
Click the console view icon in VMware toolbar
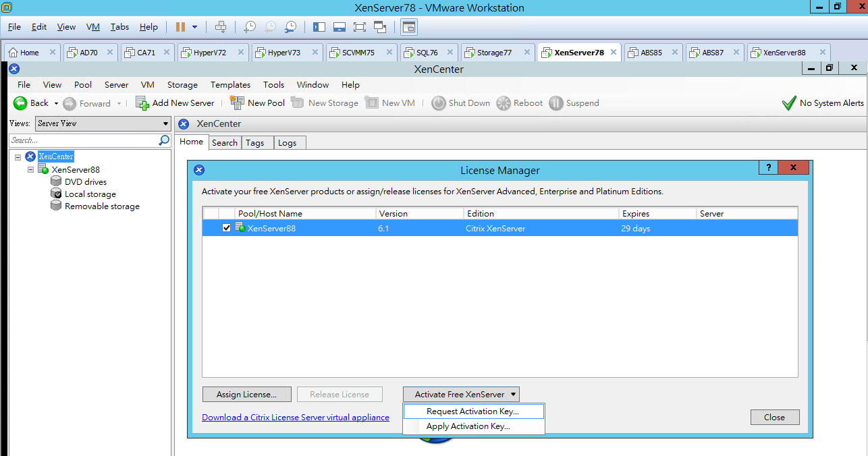coord(409,27)
